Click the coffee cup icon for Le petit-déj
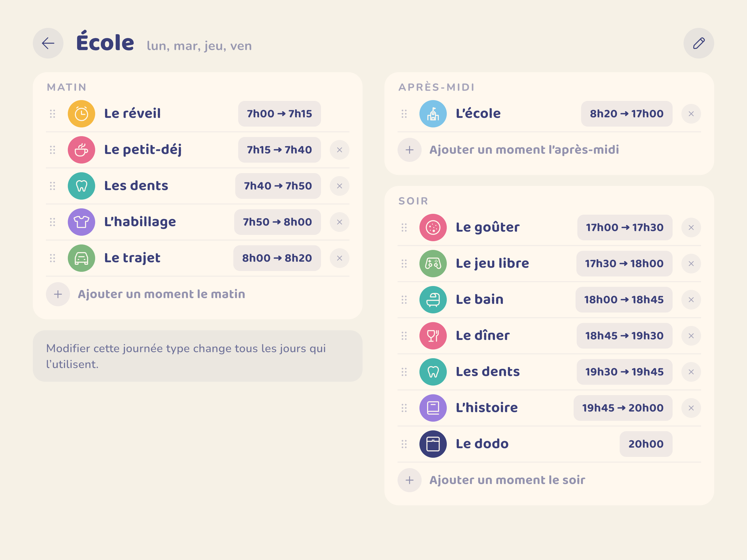Image resolution: width=747 pixels, height=560 pixels. tap(81, 150)
